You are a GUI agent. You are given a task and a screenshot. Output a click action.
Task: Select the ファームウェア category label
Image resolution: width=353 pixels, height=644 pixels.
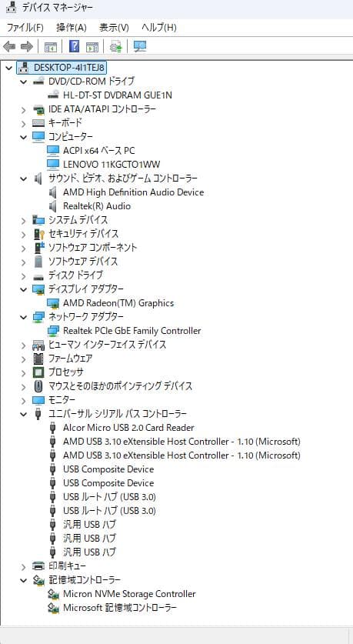point(70,359)
